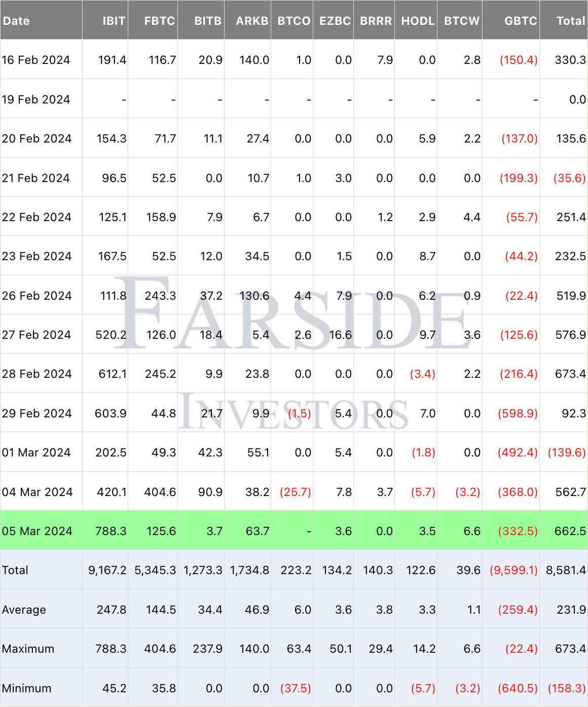Click GBTC average (259.4)
The image size is (588, 707).
click(518, 610)
